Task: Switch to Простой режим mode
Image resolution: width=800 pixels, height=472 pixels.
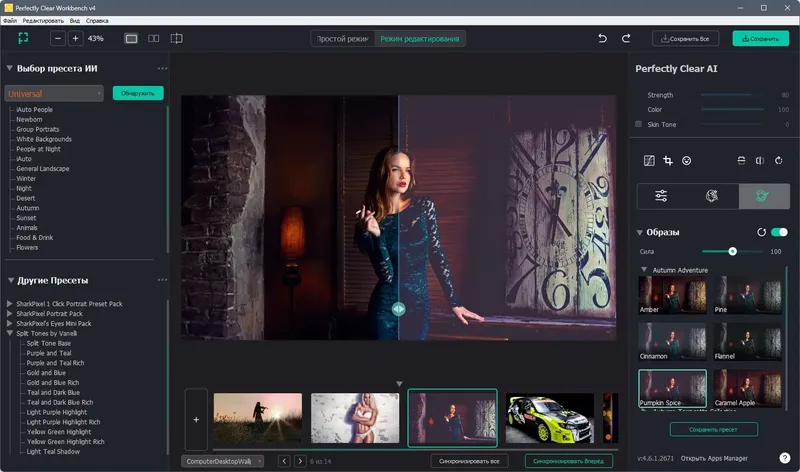Action: tap(343, 39)
